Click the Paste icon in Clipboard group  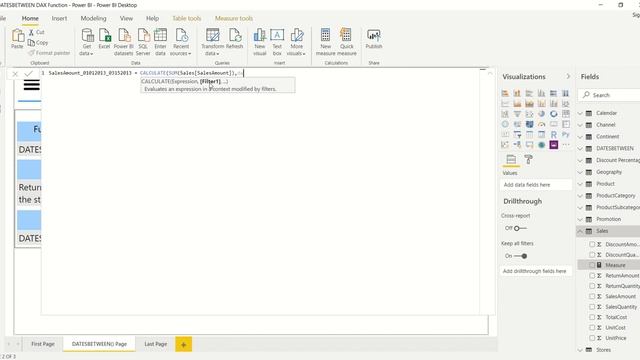pyautogui.click(x=18, y=36)
